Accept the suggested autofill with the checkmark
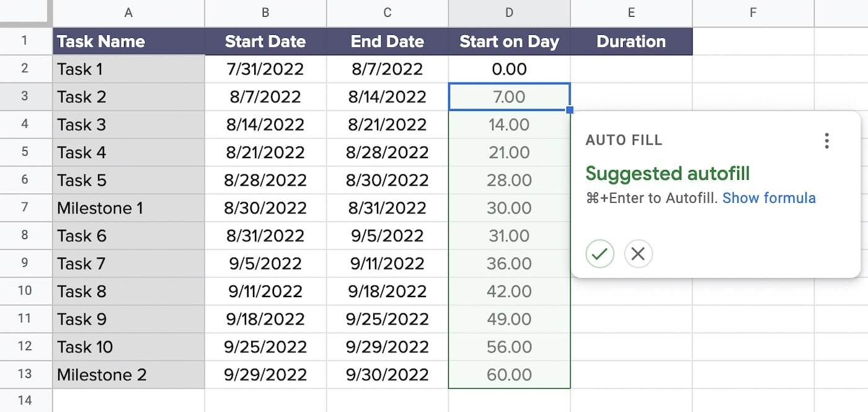Viewport: 868px width, 412px height. (x=600, y=253)
